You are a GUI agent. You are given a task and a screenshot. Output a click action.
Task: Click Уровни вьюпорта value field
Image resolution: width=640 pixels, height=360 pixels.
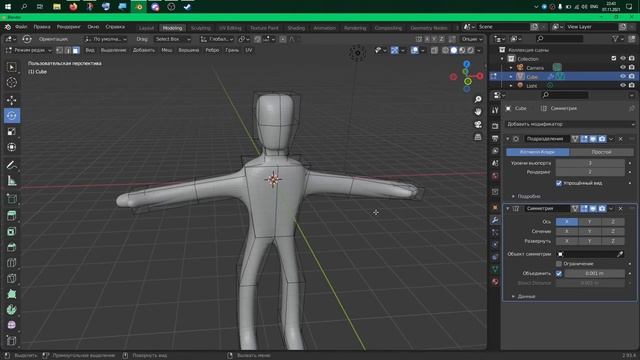590,163
